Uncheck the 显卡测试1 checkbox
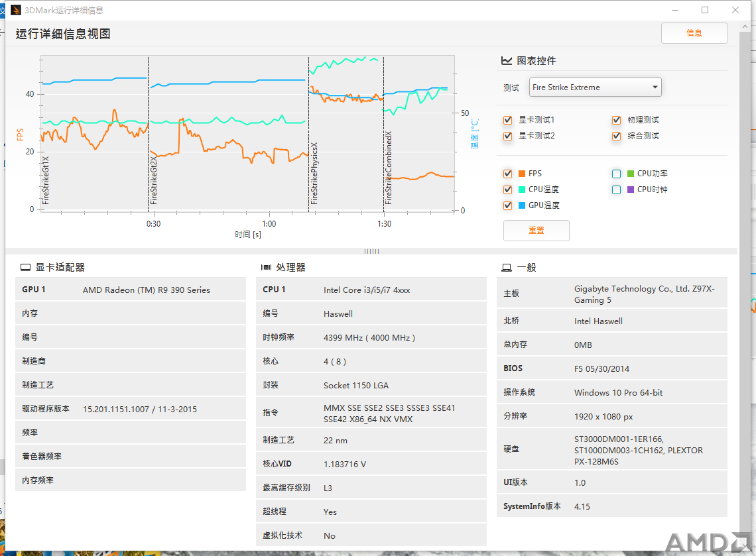756x556 pixels. tap(508, 120)
